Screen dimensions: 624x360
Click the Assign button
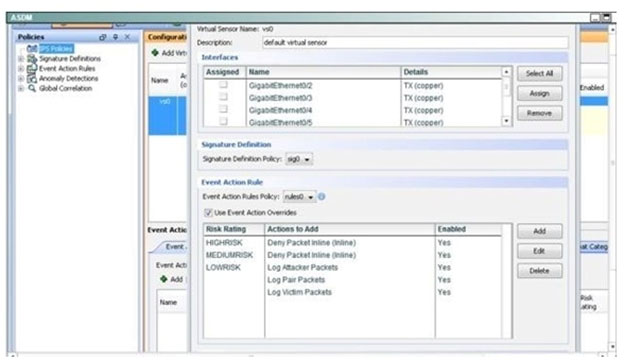pyautogui.click(x=540, y=93)
